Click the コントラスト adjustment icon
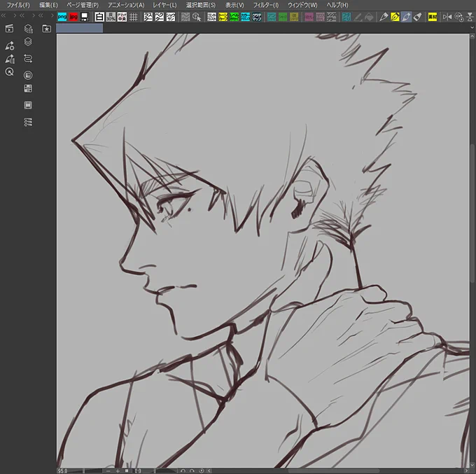The image size is (476, 474). [x=211, y=17]
